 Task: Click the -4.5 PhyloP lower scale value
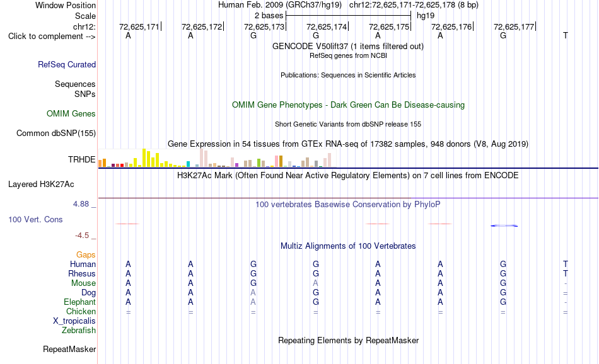pos(82,236)
